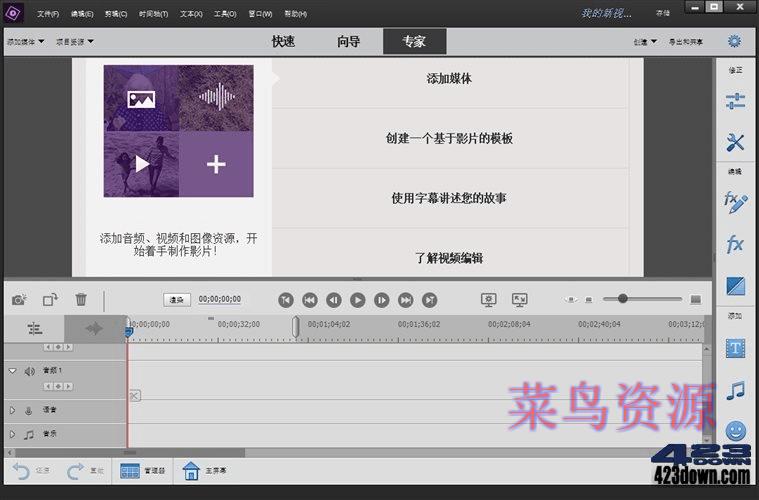Viewport: 759px width, 500px height.
Task: Add keyframe on the upper video track
Action: point(58,347)
